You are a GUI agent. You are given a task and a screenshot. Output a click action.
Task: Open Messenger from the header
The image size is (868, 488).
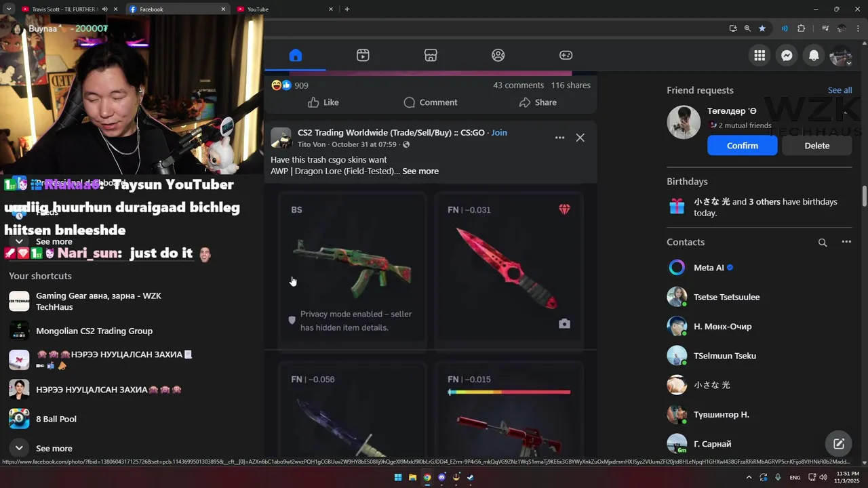(787, 56)
